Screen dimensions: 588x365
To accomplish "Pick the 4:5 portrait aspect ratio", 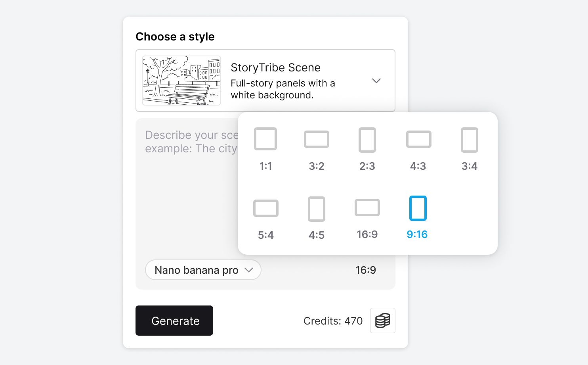I will tap(317, 217).
